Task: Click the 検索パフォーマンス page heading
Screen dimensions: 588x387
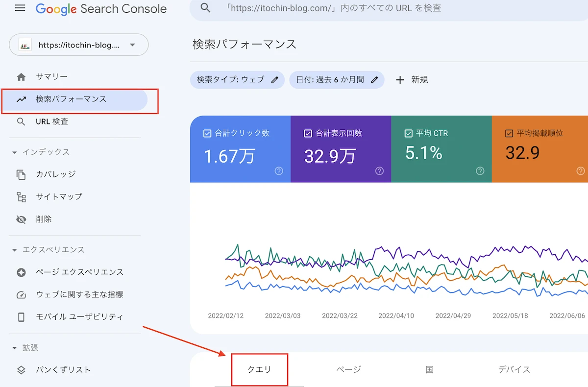Action: 245,44
